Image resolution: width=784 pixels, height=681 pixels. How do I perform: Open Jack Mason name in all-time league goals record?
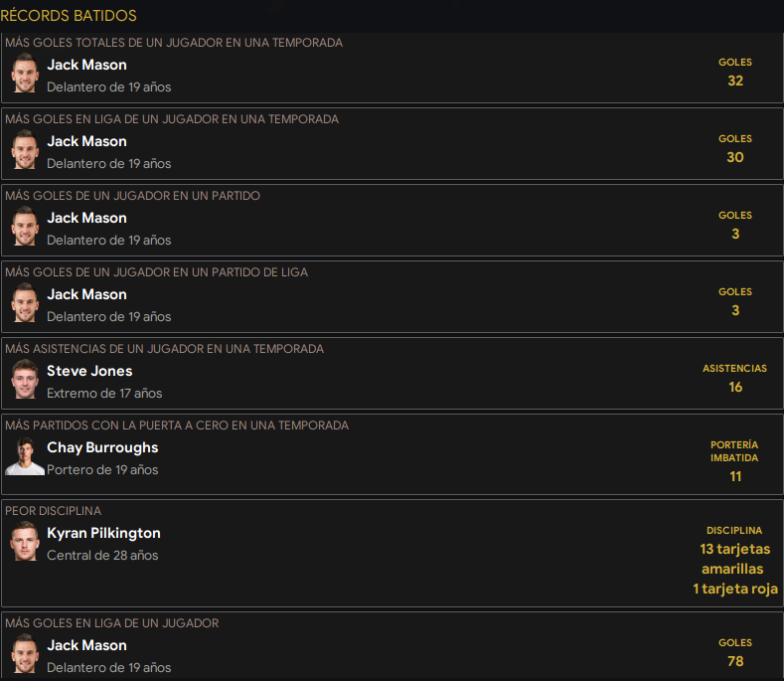[86, 645]
